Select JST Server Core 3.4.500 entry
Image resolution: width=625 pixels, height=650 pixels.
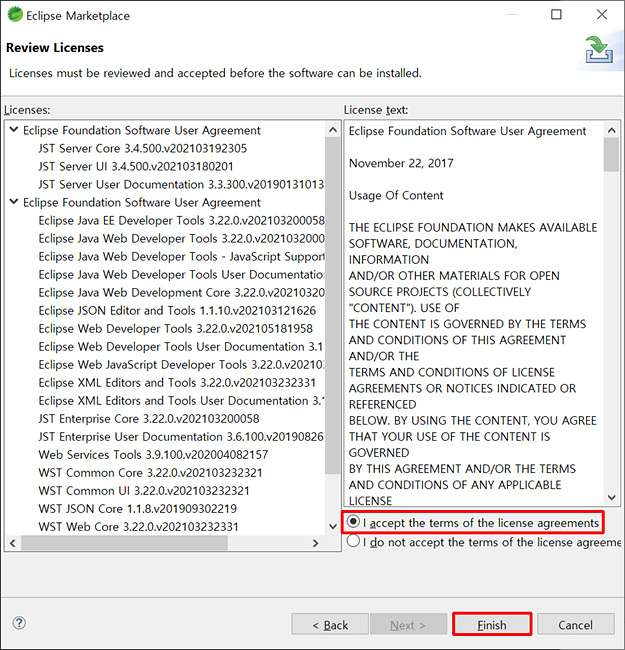(143, 148)
